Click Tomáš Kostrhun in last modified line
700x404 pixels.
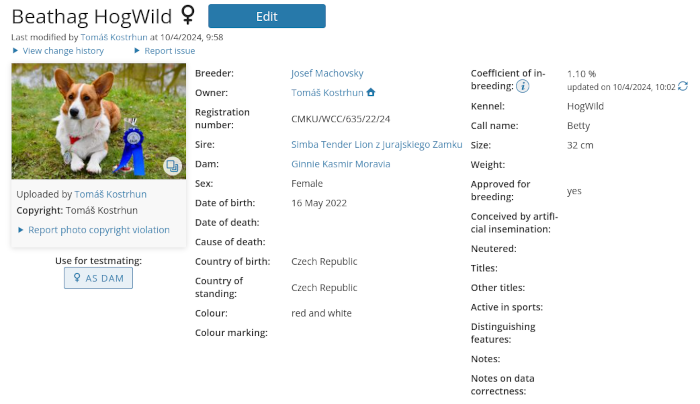[114, 37]
